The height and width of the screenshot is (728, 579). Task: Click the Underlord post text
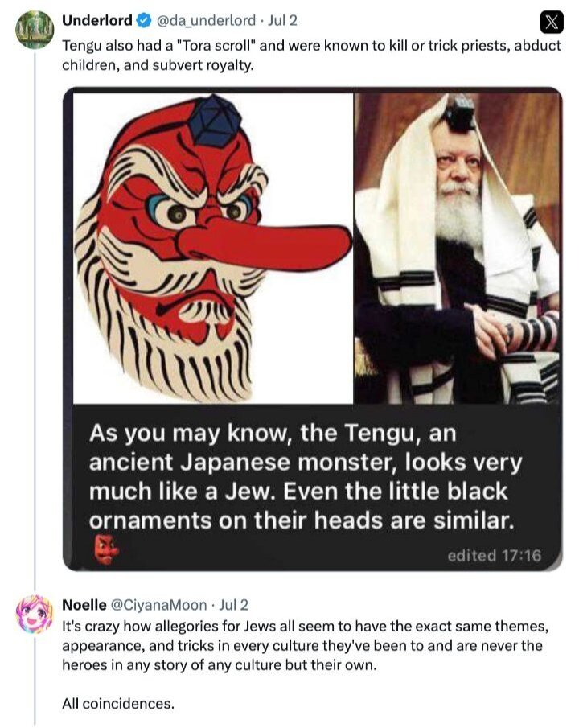pos(311,56)
